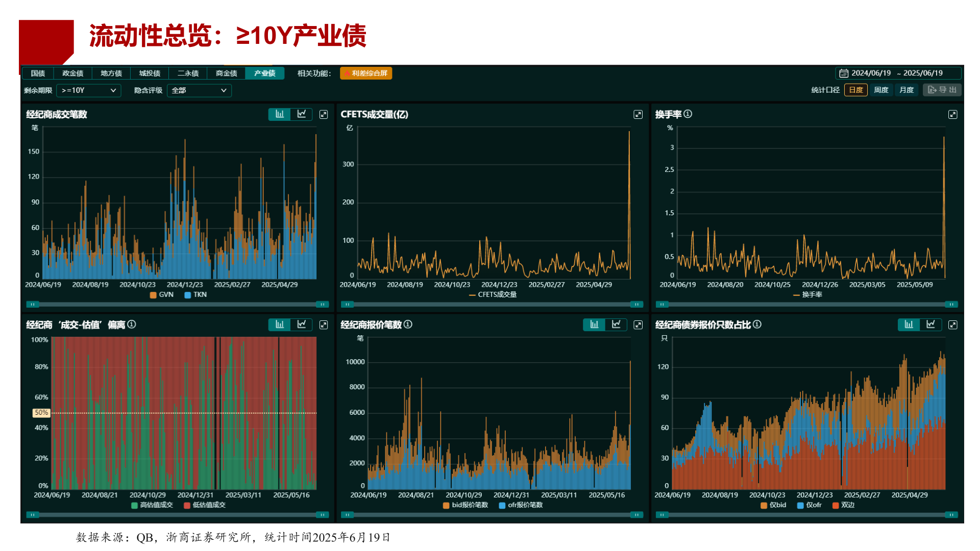Viewport: 980px width, 551px height.
Task: Select bar view in 经纪商报价笔数 panel
Action: 594,324
